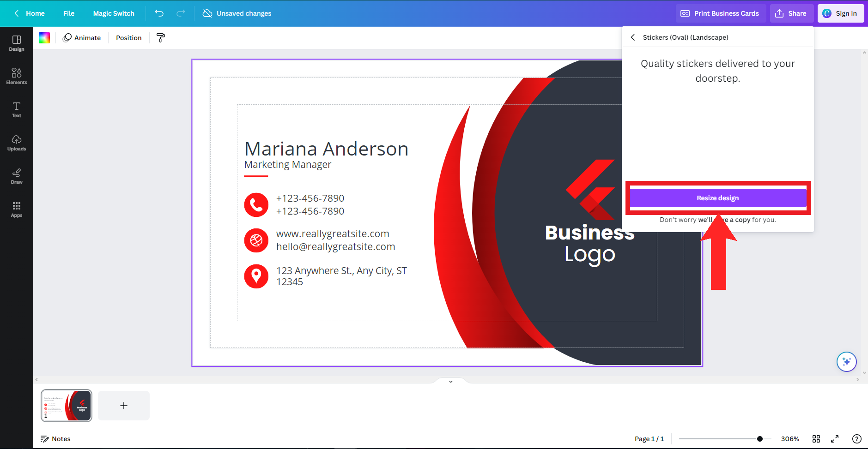868x449 pixels.
Task: Select the Text tool in sidebar
Action: (x=17, y=109)
